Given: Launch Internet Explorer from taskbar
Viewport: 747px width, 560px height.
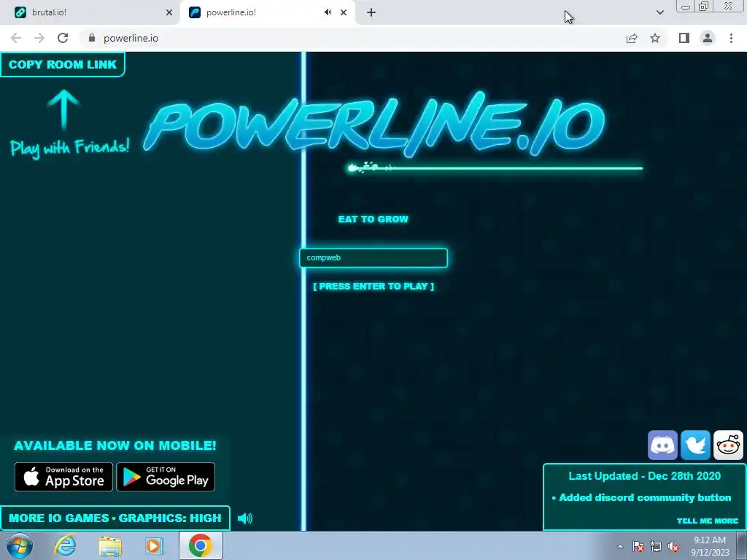Looking at the screenshot, I should point(65,545).
